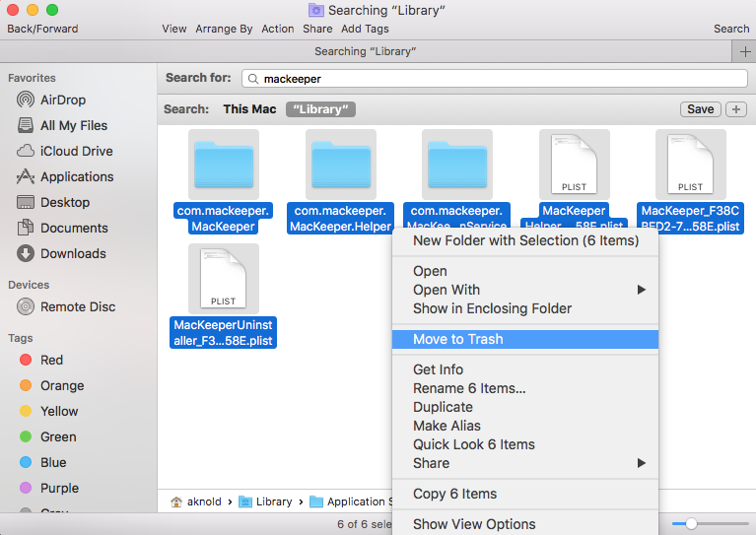This screenshot has width=756, height=535.
Task: Select the MacKeeperUninstaller plist file icon
Action: click(x=224, y=279)
